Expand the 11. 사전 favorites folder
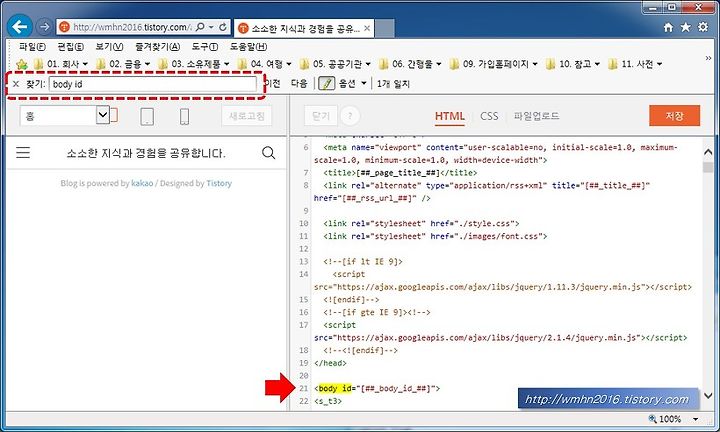The image size is (720, 432). pos(636,64)
